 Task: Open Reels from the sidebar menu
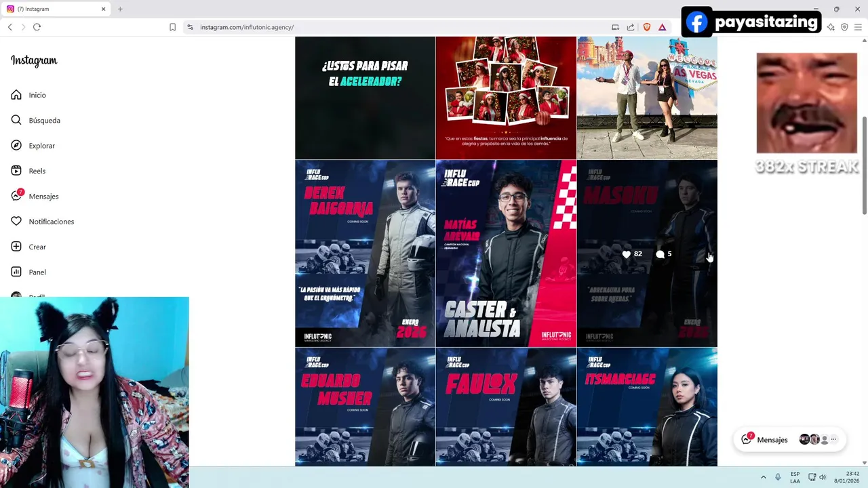pos(37,171)
